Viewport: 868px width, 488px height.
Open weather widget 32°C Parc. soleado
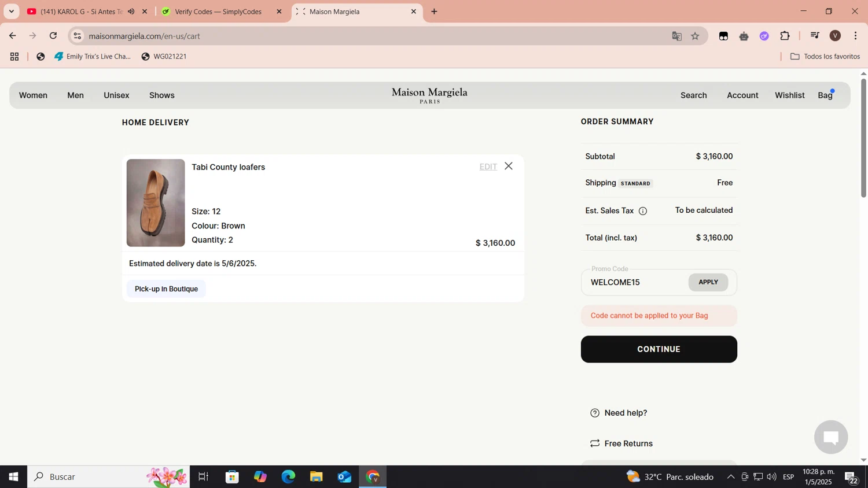click(670, 477)
